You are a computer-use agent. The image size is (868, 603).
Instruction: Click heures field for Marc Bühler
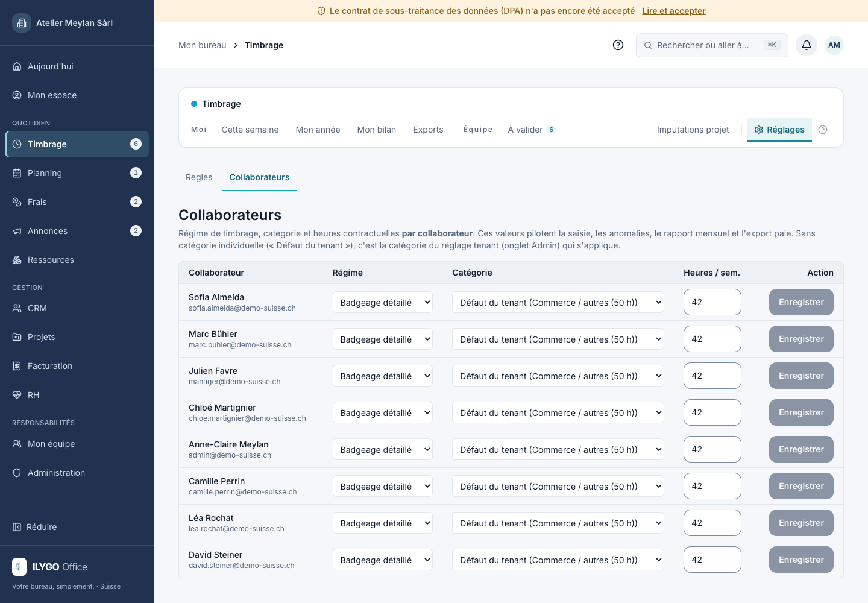[x=712, y=339]
